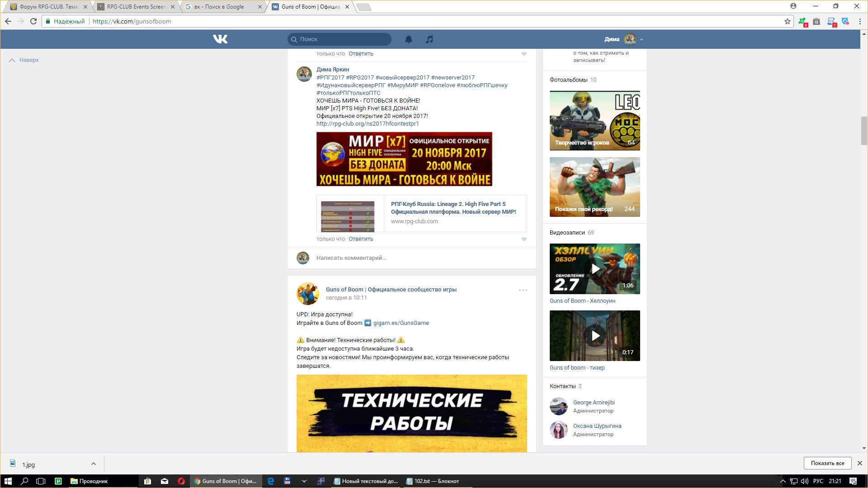868x488 pixels.
Task: Open Microsoft Edge from the taskbar
Action: pyautogui.click(x=270, y=481)
